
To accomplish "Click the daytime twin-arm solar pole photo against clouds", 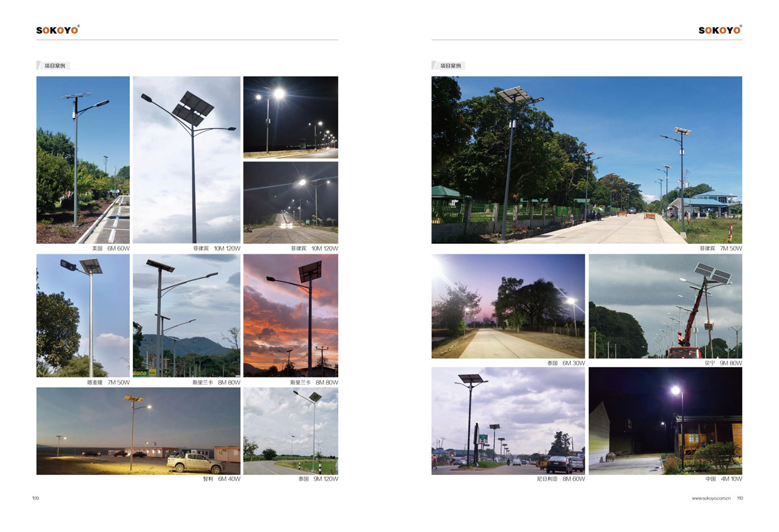I will pos(186,160).
